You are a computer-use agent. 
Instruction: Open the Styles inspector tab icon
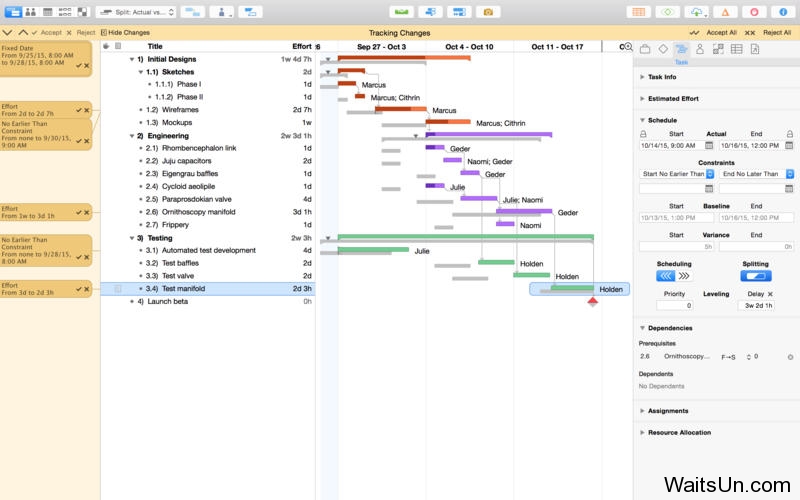[x=718, y=49]
